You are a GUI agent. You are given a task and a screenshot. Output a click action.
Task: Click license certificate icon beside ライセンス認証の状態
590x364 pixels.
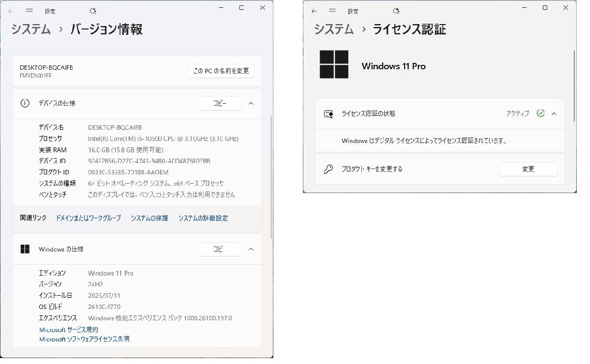click(x=328, y=113)
